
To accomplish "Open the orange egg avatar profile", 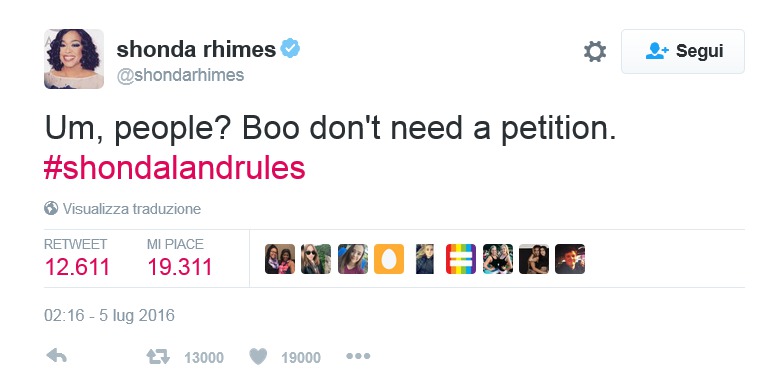I will coord(389,259).
